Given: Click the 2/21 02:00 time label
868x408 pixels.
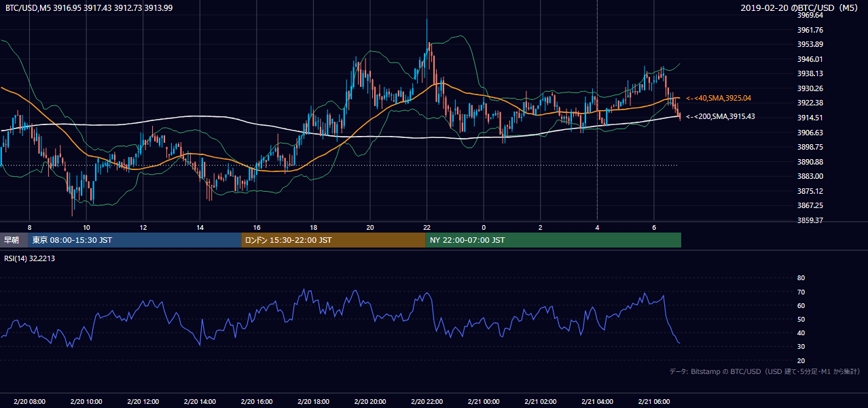Looking at the screenshot, I should click(541, 402).
